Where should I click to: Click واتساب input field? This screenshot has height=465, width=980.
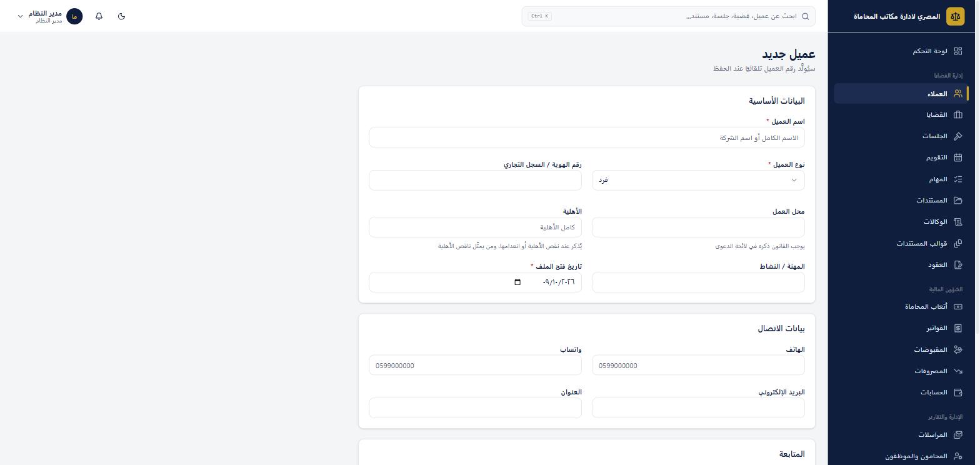click(x=475, y=366)
